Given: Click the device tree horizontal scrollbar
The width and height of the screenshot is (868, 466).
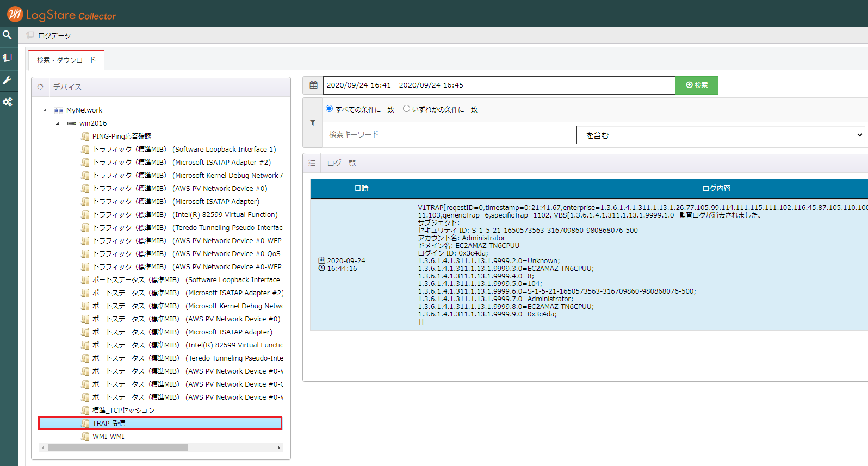Looking at the screenshot, I should (117, 448).
